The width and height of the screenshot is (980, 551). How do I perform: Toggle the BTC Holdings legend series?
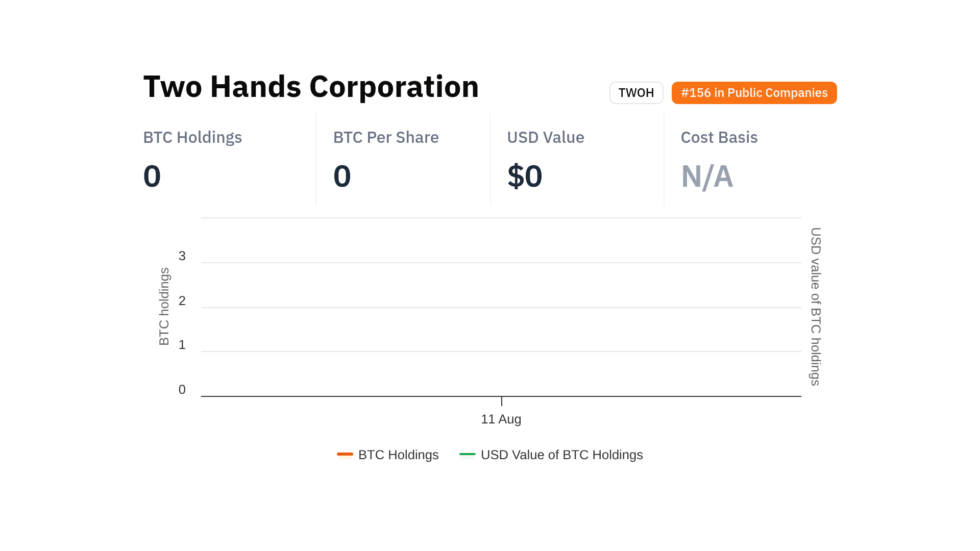(x=398, y=455)
